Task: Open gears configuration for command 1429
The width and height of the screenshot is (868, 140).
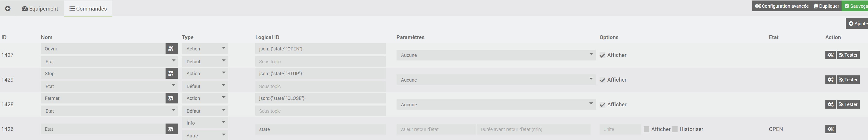Action: coord(830,80)
